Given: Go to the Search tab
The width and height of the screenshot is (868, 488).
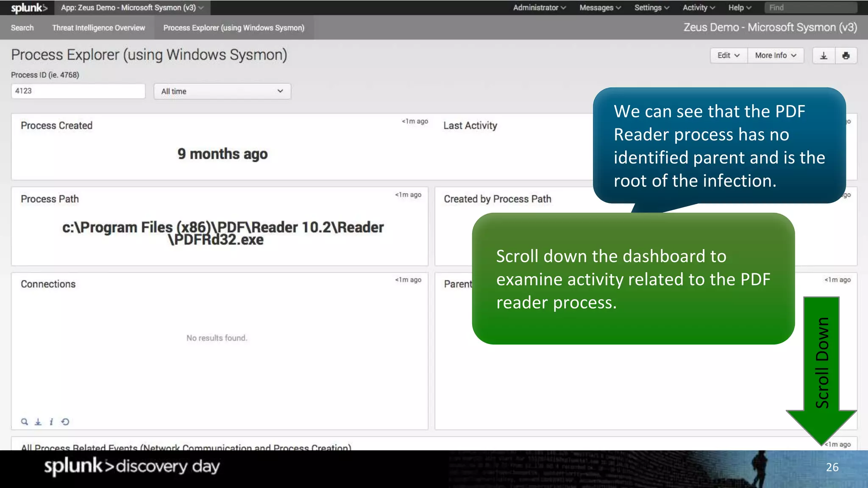Looking at the screenshot, I should (x=22, y=28).
